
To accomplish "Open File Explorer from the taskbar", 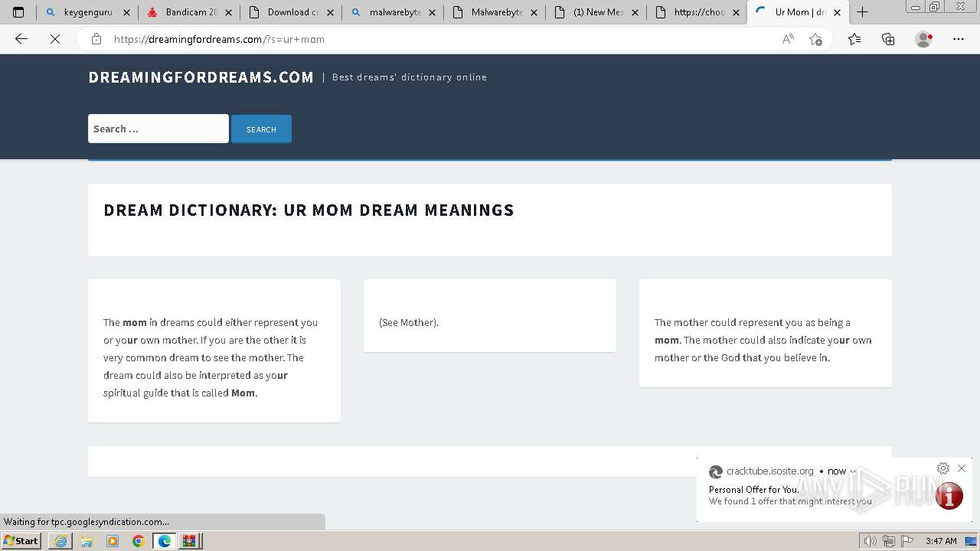I will (87, 541).
